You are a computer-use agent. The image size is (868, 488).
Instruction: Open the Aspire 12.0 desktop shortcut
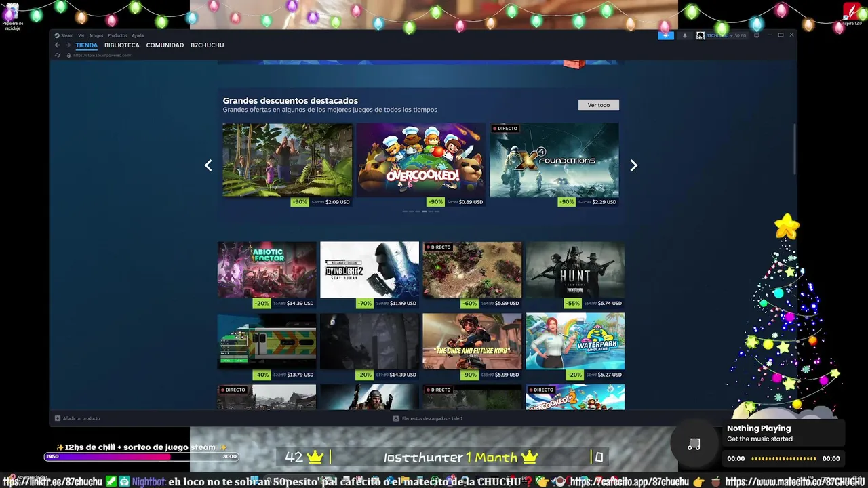[x=852, y=14]
